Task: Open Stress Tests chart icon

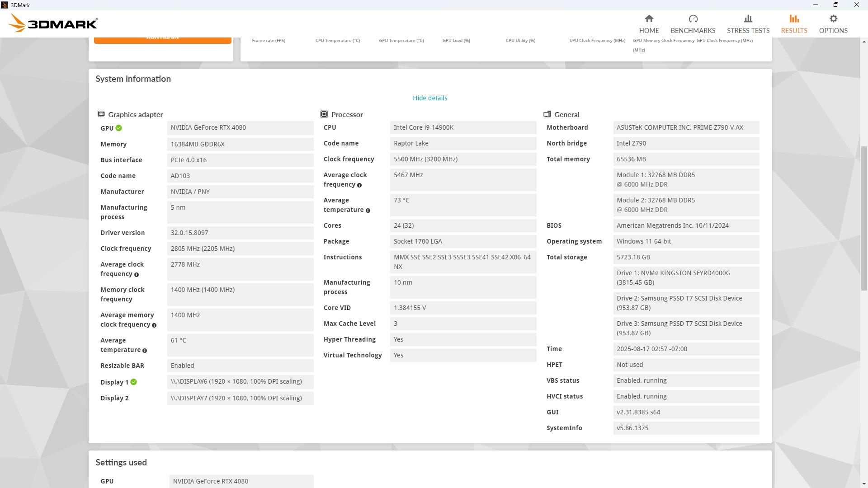Action: (x=748, y=19)
